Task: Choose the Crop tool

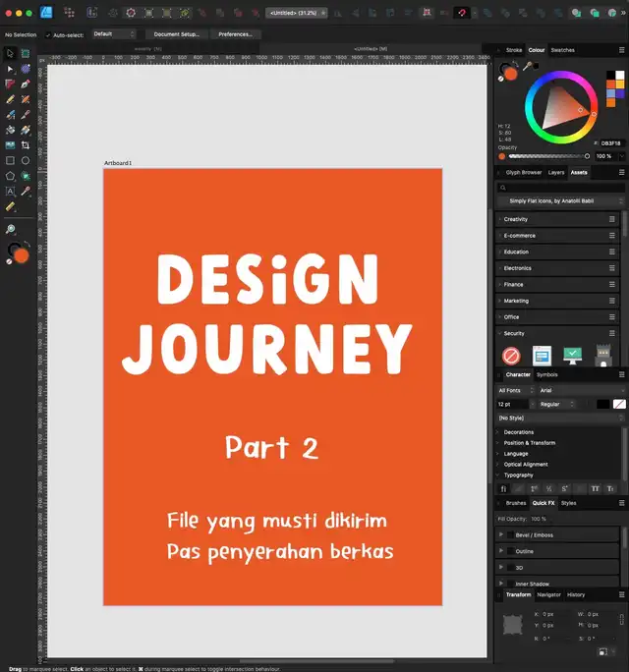Action: coord(26,144)
